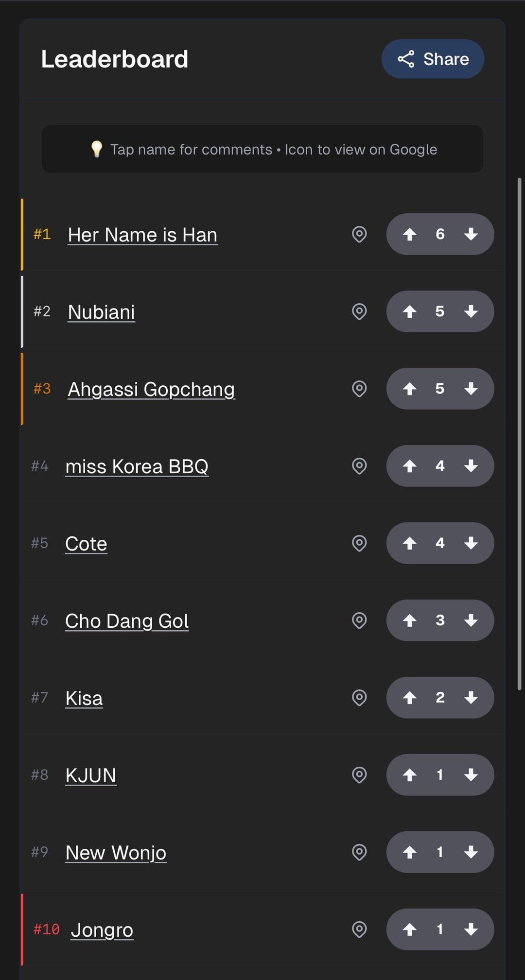Click the Share button
Image resolution: width=525 pixels, height=980 pixels.
click(433, 59)
